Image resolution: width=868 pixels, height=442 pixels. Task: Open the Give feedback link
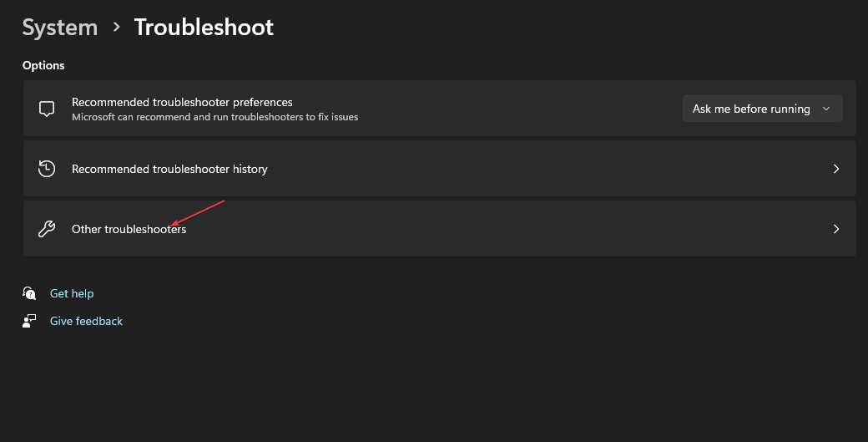[86, 321]
